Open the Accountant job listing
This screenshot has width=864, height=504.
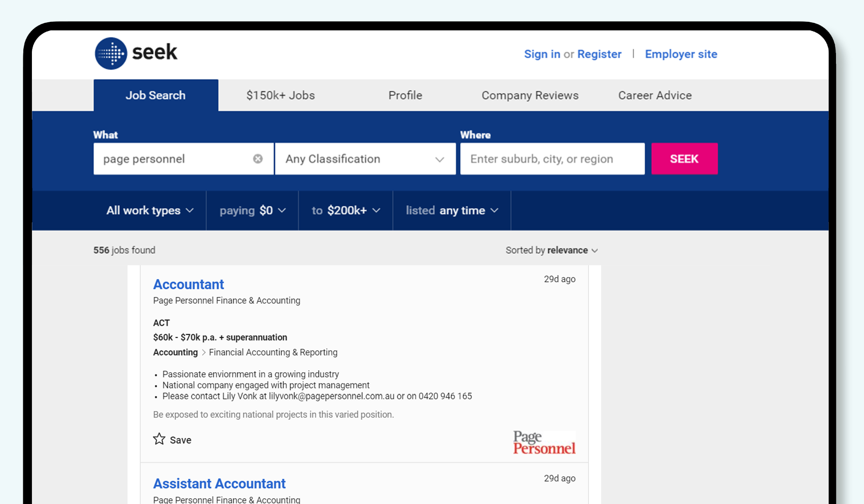coord(189,284)
